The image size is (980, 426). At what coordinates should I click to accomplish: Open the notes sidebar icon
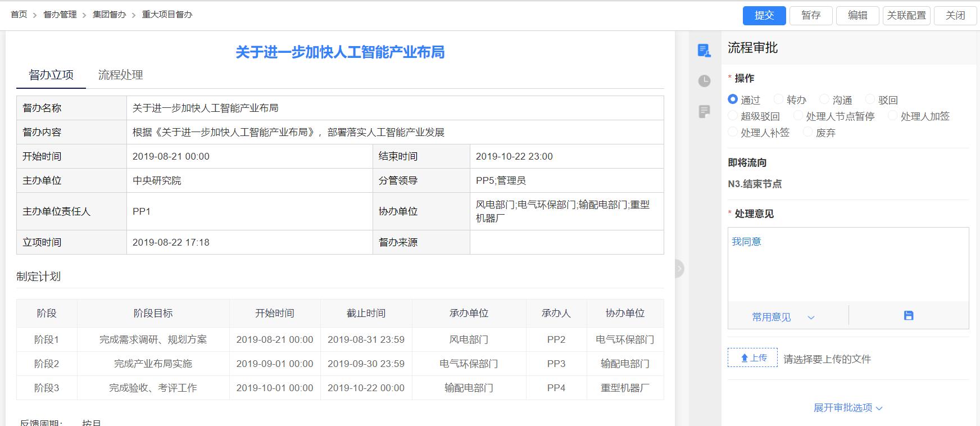[x=704, y=111]
